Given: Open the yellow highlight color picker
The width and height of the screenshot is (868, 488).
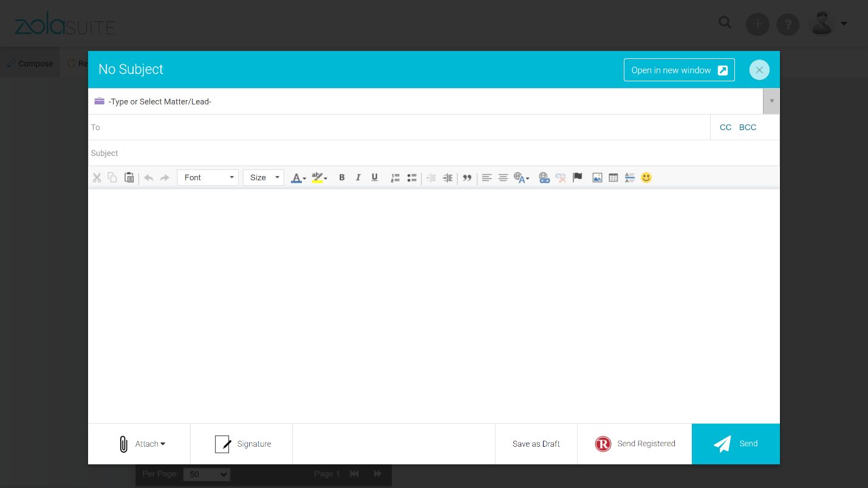Looking at the screenshot, I should point(320,178).
